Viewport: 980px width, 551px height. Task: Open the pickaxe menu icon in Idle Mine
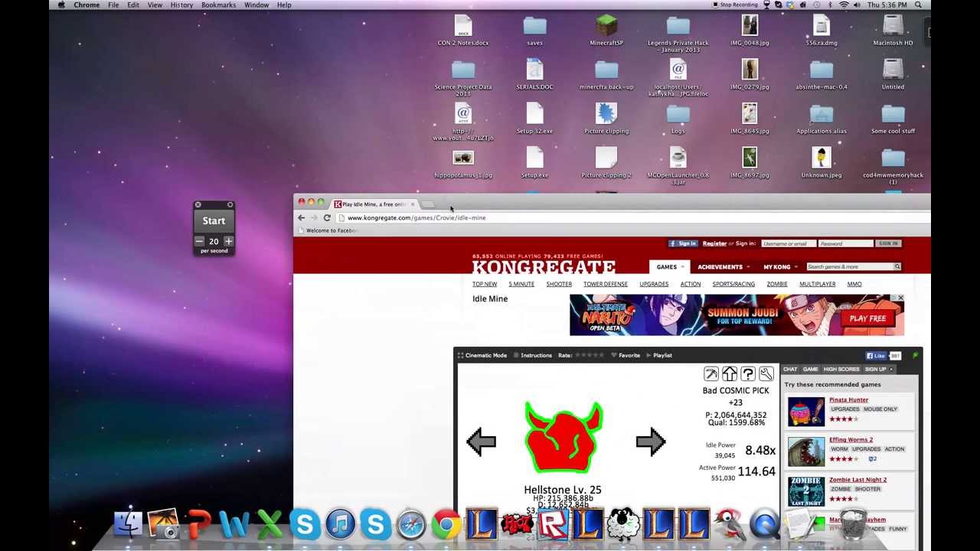coord(710,373)
